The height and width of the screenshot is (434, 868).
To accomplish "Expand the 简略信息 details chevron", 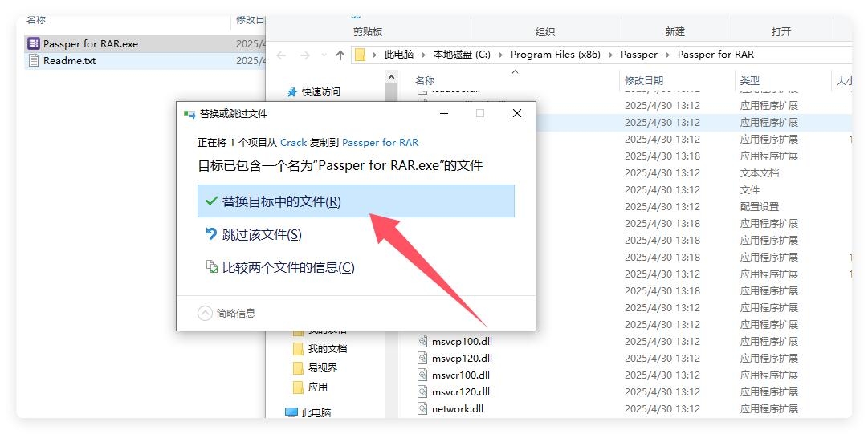I will click(x=205, y=314).
